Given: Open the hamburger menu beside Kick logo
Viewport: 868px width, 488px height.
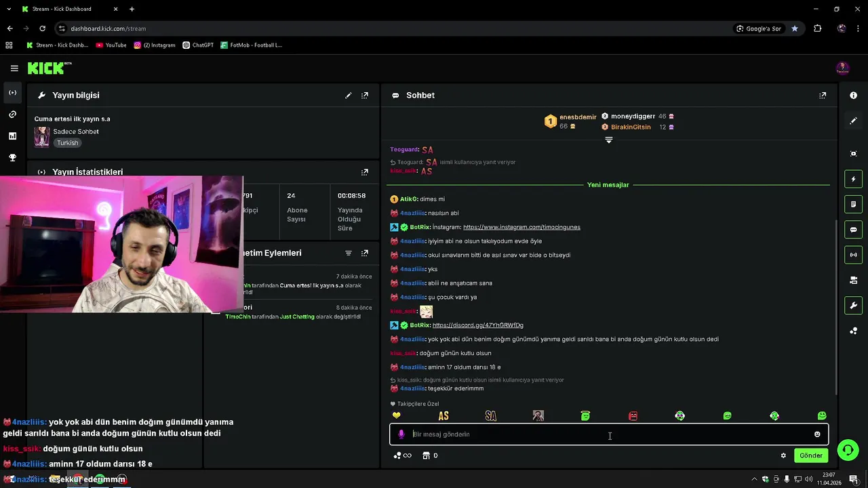Looking at the screenshot, I should click(x=14, y=68).
